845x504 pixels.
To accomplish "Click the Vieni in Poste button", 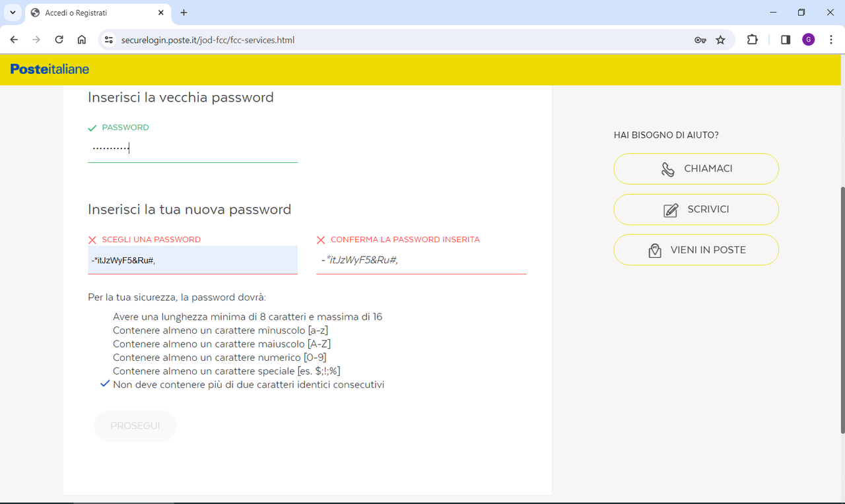I will pyautogui.click(x=696, y=250).
